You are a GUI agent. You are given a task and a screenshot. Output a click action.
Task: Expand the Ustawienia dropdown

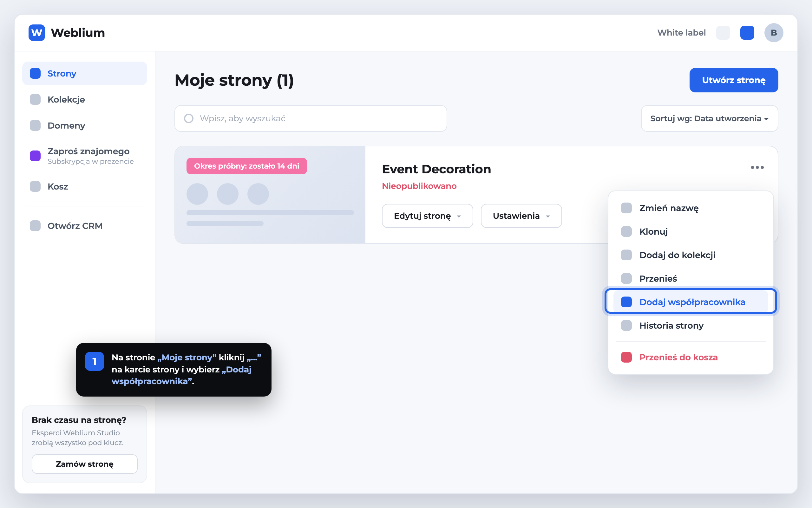click(521, 216)
